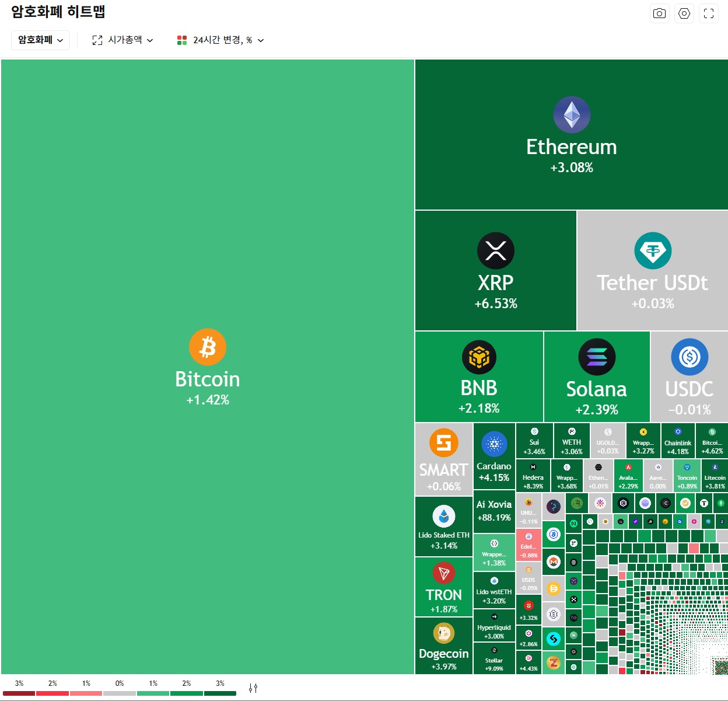Click the Lido Staked ETH droplet logo
728x701 pixels.
coord(444,516)
